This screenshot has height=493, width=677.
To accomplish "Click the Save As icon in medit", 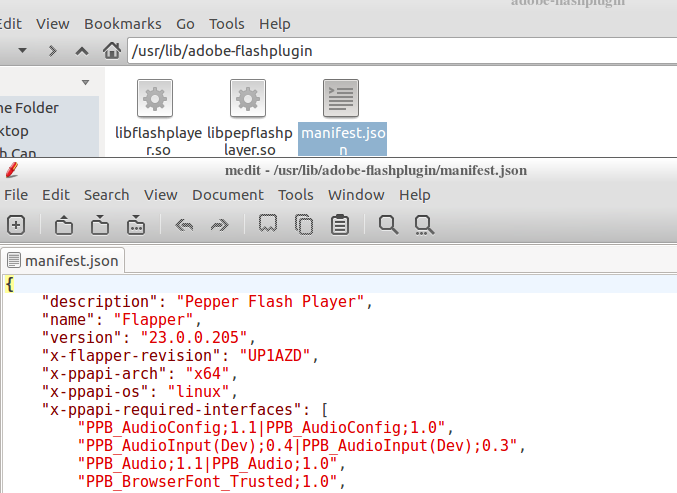I will pyautogui.click(x=136, y=225).
